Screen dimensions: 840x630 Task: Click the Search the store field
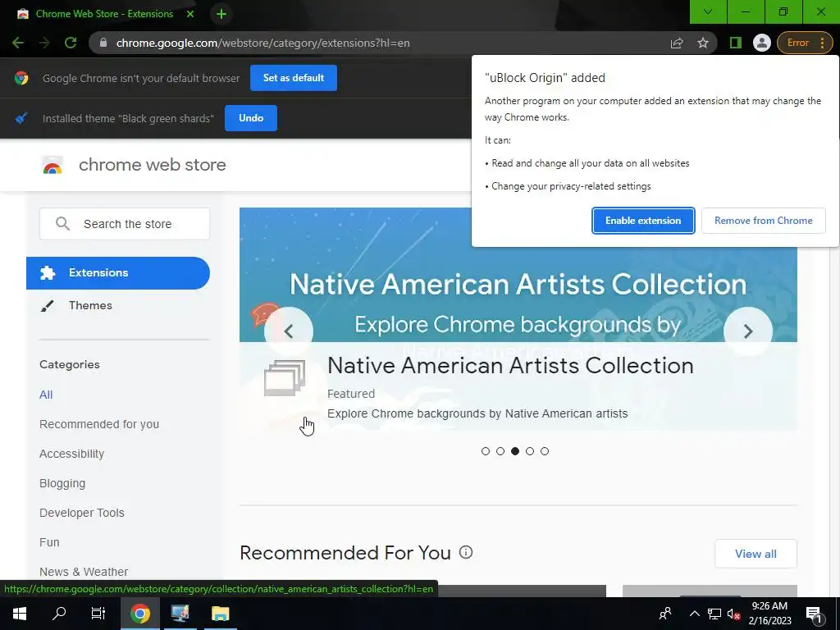coord(125,224)
